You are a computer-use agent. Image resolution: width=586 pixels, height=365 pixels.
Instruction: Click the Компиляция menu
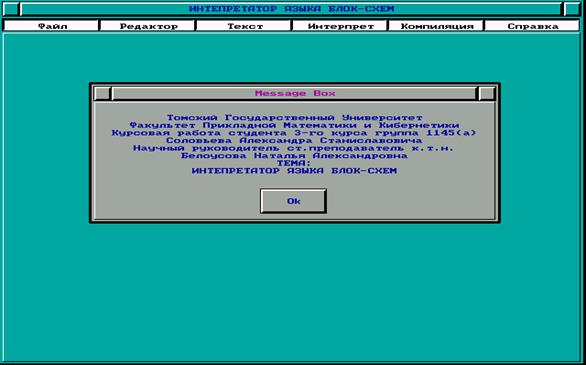[x=437, y=26]
